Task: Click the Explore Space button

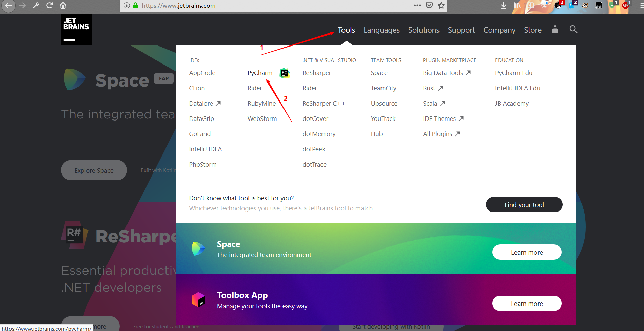Action: 94,170
